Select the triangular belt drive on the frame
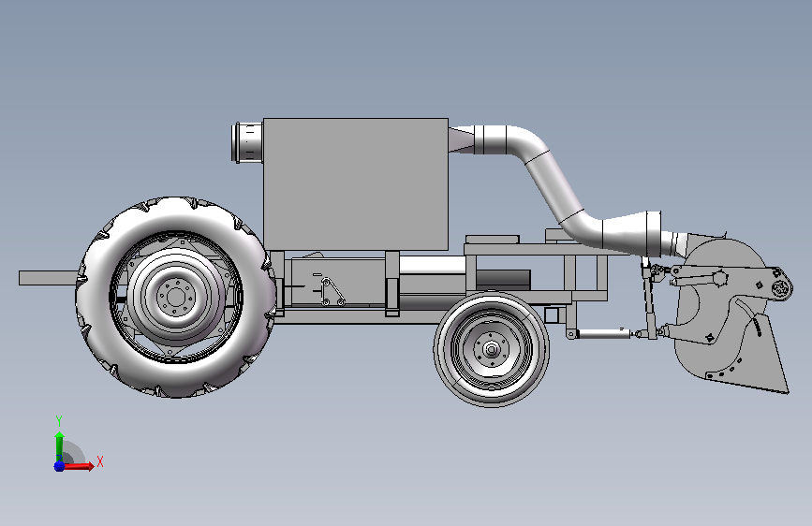The height and width of the screenshot is (526, 812). coord(332,293)
